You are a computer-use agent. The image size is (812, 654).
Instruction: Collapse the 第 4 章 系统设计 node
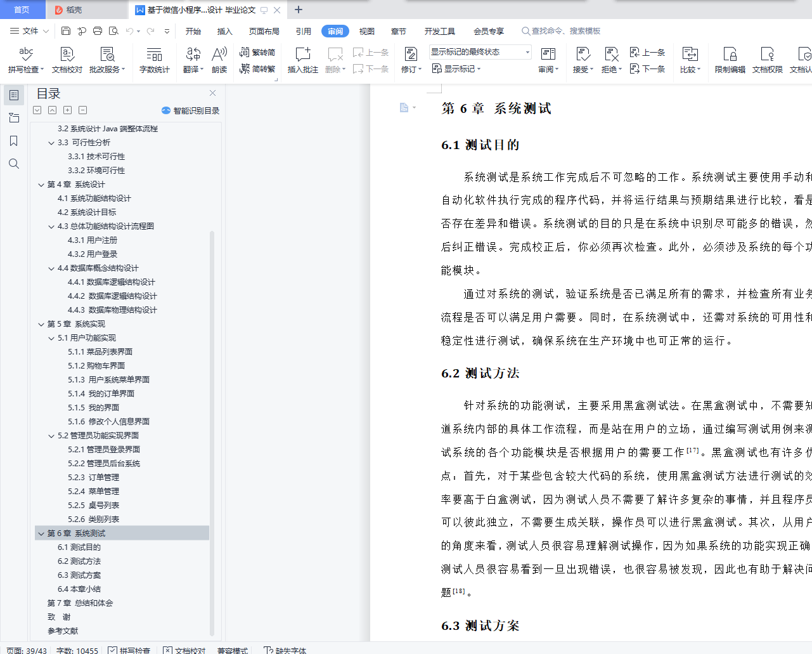click(x=41, y=185)
